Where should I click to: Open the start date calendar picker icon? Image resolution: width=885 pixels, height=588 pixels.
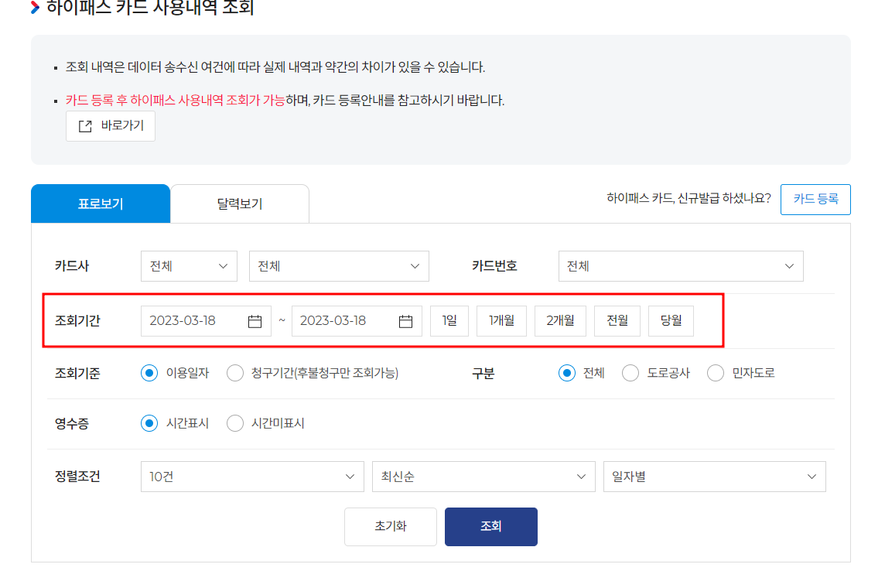coord(255,320)
